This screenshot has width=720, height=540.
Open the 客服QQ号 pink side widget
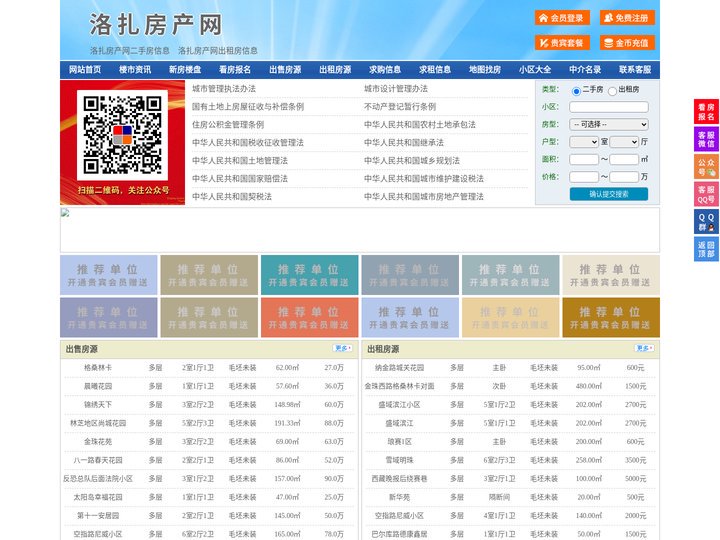pos(706,194)
